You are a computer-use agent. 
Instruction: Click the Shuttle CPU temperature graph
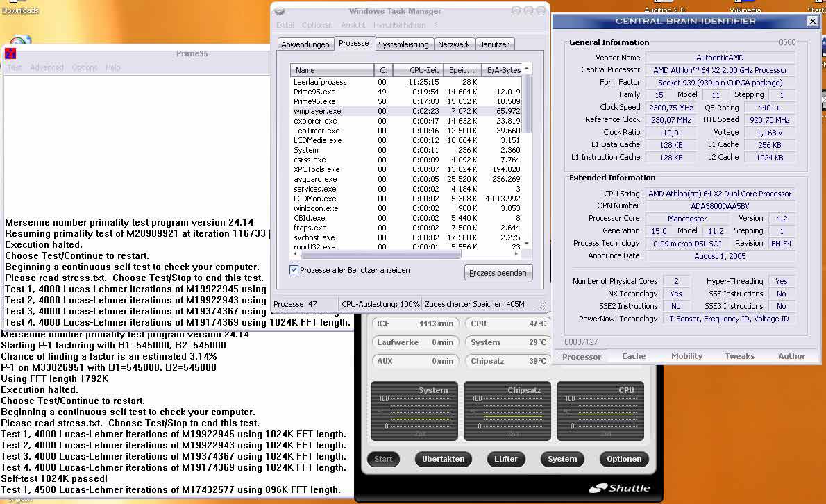(600, 411)
